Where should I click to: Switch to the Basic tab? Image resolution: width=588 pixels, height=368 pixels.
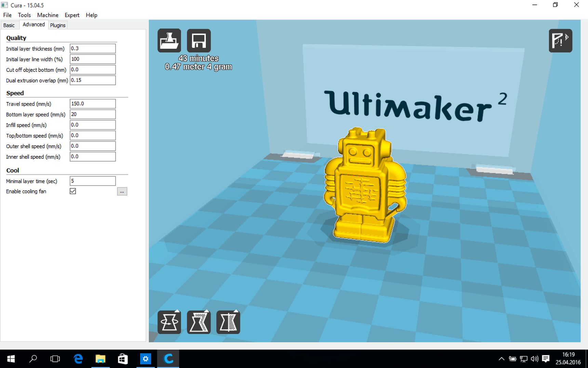click(9, 25)
